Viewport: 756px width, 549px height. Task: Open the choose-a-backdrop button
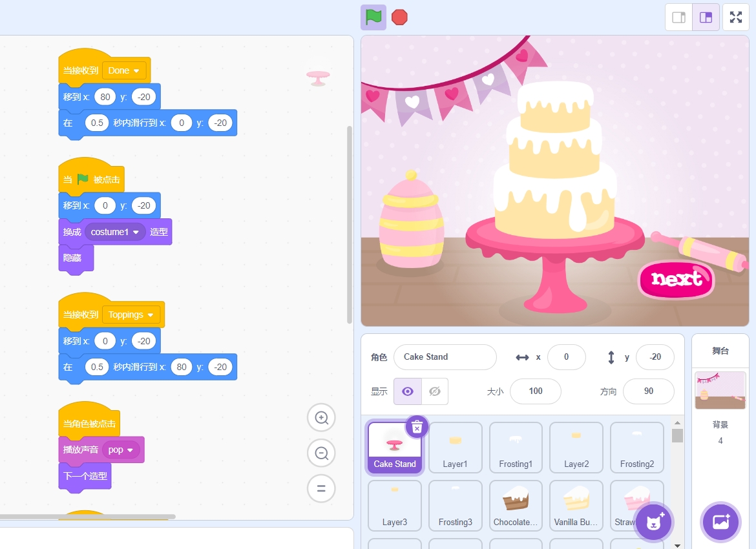720,521
